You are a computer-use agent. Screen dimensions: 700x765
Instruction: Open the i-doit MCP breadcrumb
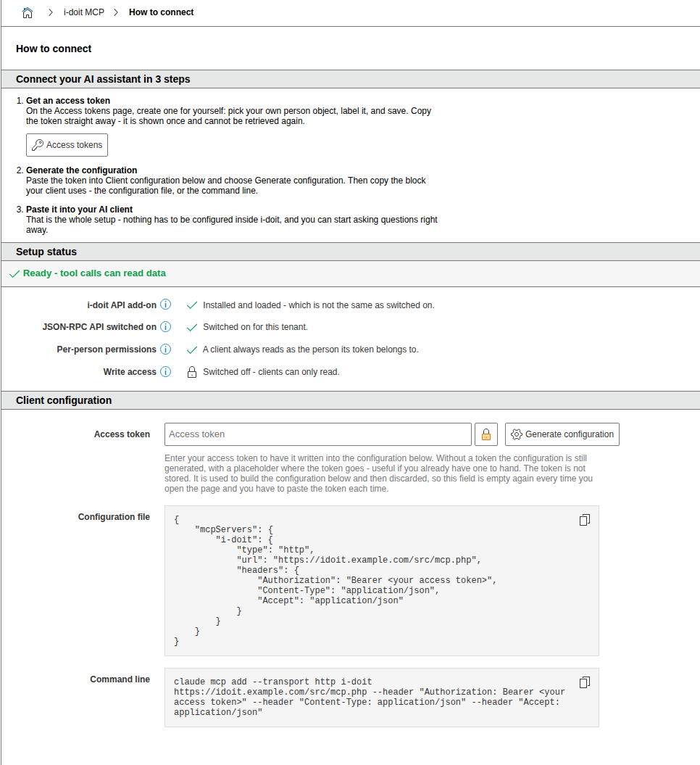pos(84,12)
